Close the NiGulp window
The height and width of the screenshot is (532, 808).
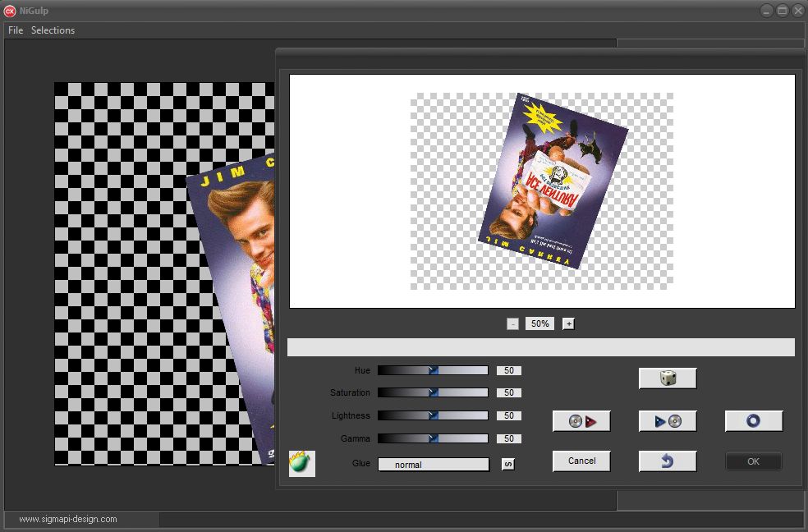pos(797,11)
